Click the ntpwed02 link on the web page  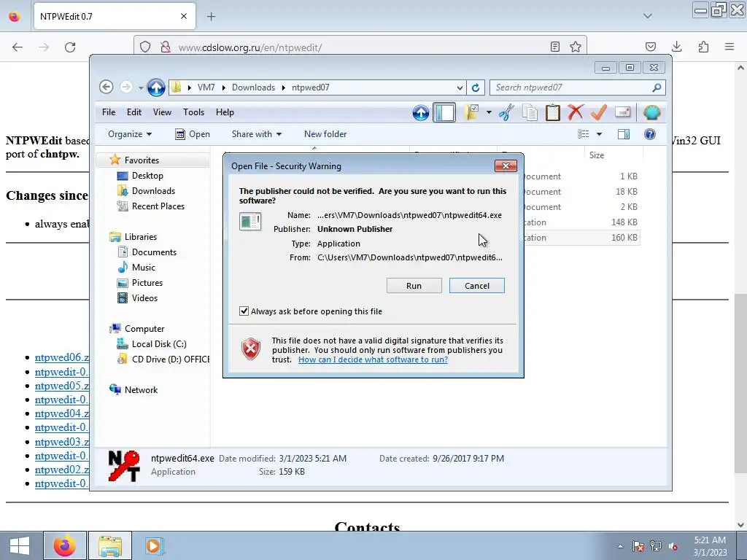(x=62, y=470)
